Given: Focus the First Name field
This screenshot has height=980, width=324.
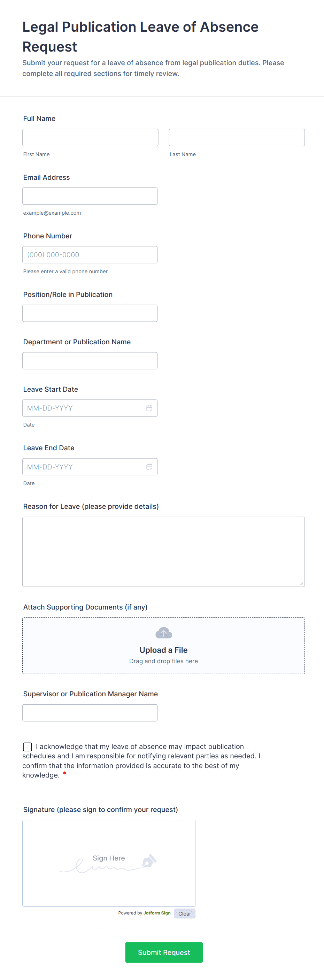Looking at the screenshot, I should (90, 137).
